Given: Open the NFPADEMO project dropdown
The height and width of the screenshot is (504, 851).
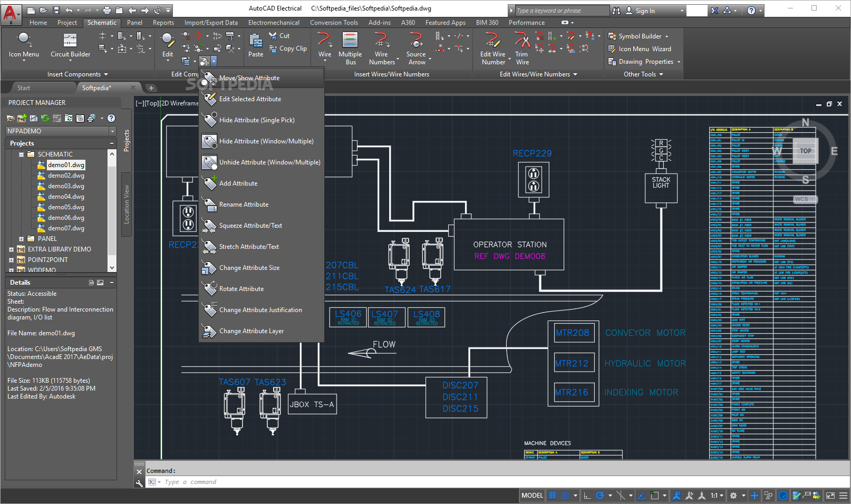Looking at the screenshot, I should [112, 131].
